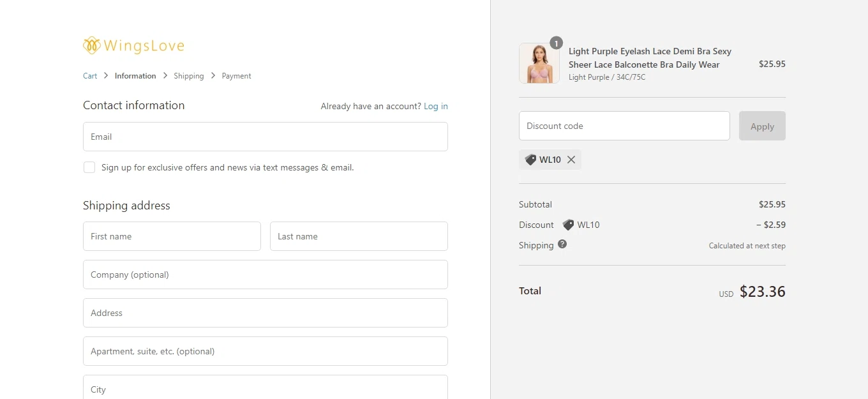Click the Light Purple Eyelash Lace product title
This screenshot has width=868, height=399.
point(650,57)
